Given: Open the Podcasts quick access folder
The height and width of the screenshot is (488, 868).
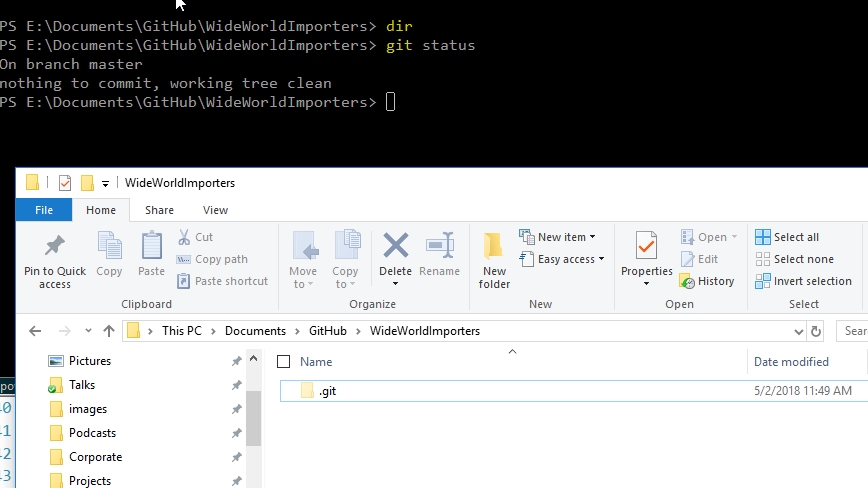Looking at the screenshot, I should 92,433.
